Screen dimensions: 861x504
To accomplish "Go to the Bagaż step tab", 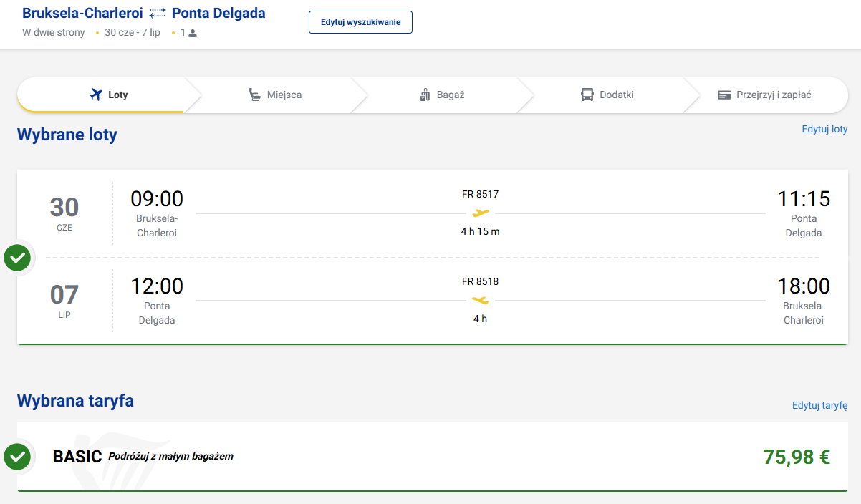I will pos(442,94).
